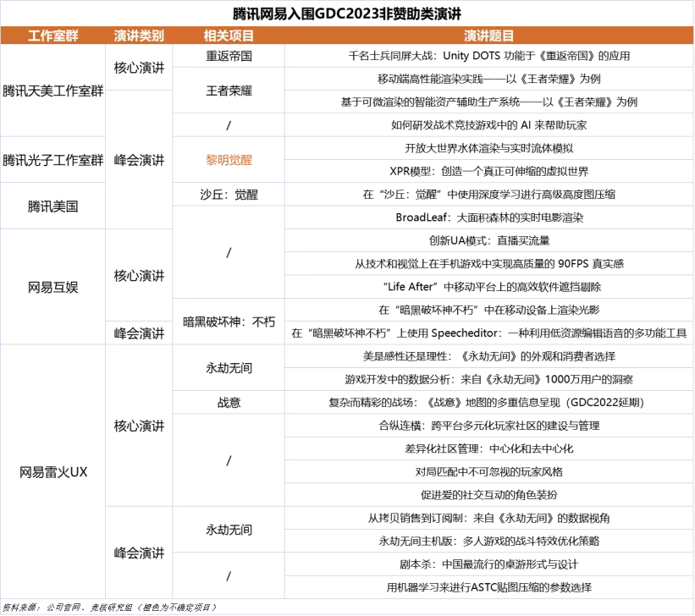The width and height of the screenshot is (695, 616).
Task: Select 核心演讲 in the 网易互娱 rows
Action: [139, 276]
